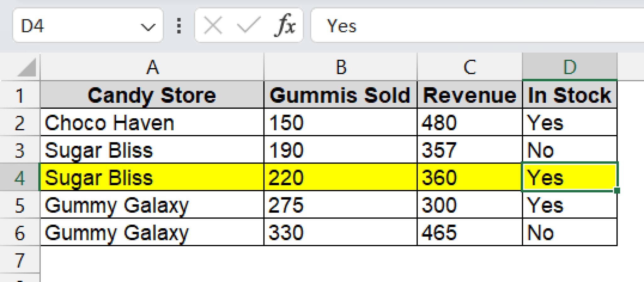Click the In Stock column header cell
The image size is (644, 282).
569,95
